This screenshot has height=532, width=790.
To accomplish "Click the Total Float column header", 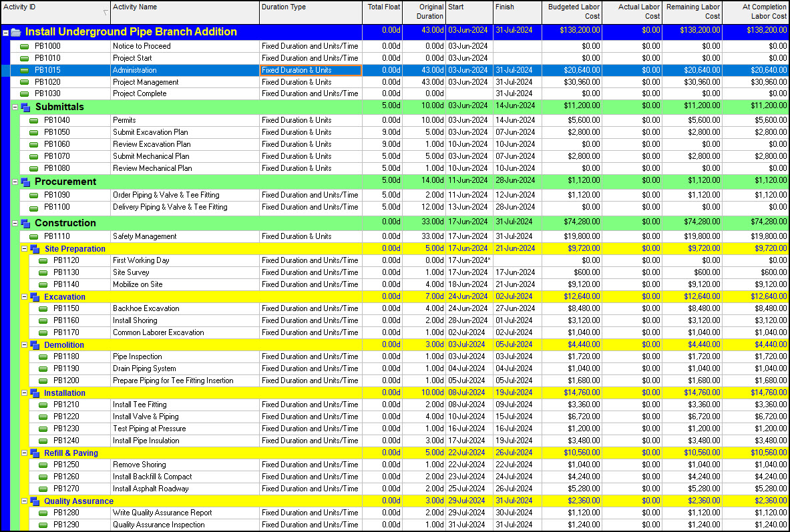I will (383, 12).
